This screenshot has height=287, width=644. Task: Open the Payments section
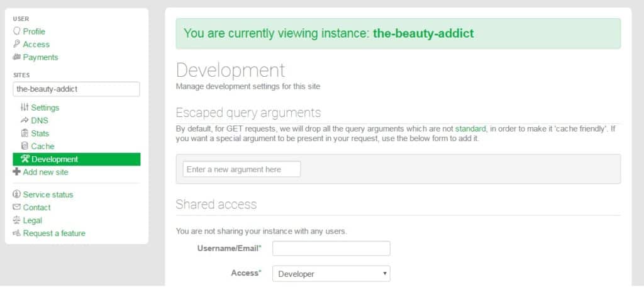coord(41,57)
